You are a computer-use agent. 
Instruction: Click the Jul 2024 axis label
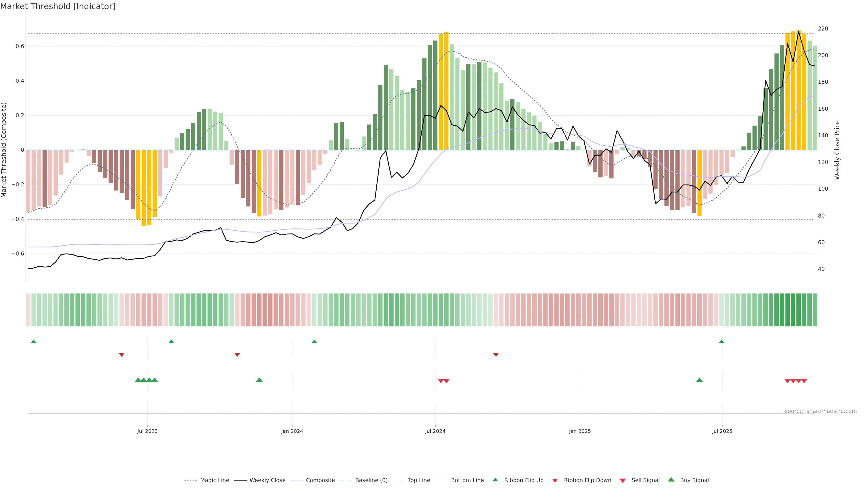coord(435,431)
